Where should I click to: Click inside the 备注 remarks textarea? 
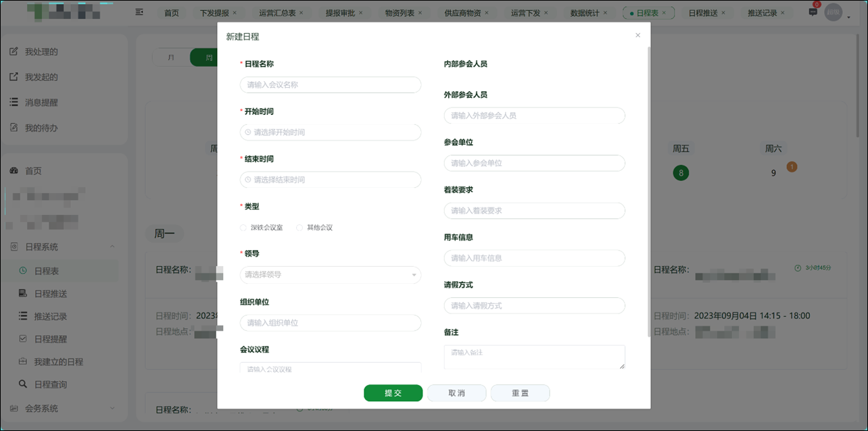pos(534,357)
